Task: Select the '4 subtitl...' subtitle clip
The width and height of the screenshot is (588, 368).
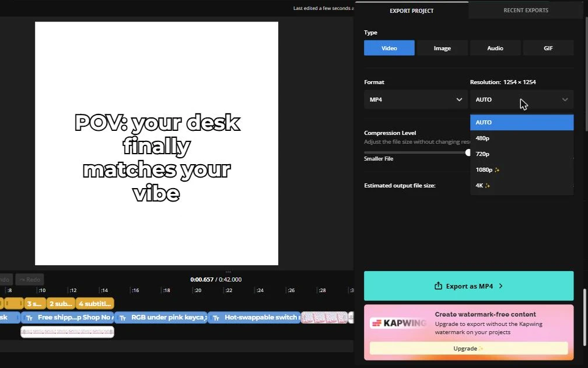Action: (95, 303)
